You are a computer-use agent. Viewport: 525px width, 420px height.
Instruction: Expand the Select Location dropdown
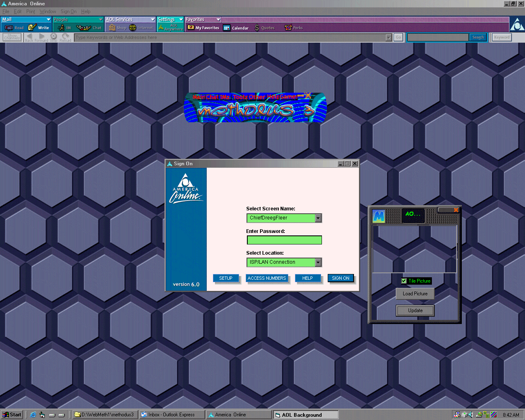(318, 262)
